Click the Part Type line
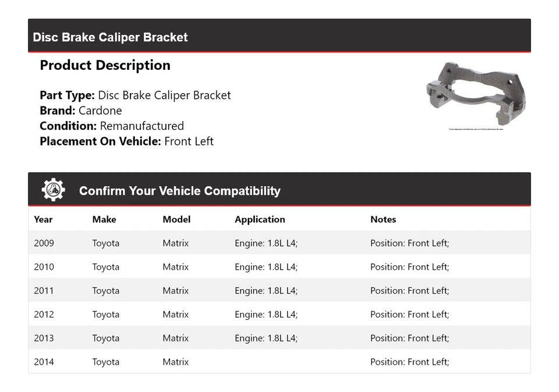The image size is (559, 392). (135, 95)
